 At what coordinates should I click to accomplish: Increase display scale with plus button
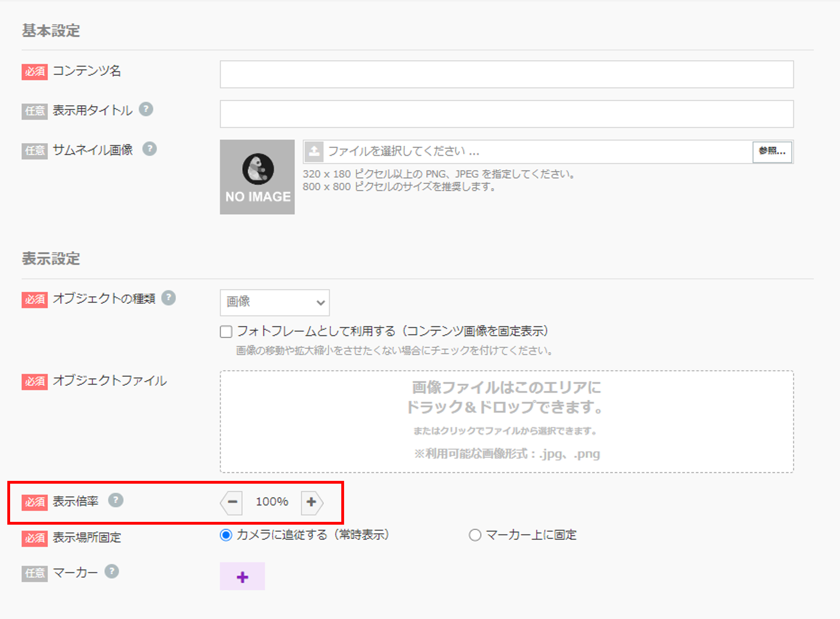coord(311,502)
